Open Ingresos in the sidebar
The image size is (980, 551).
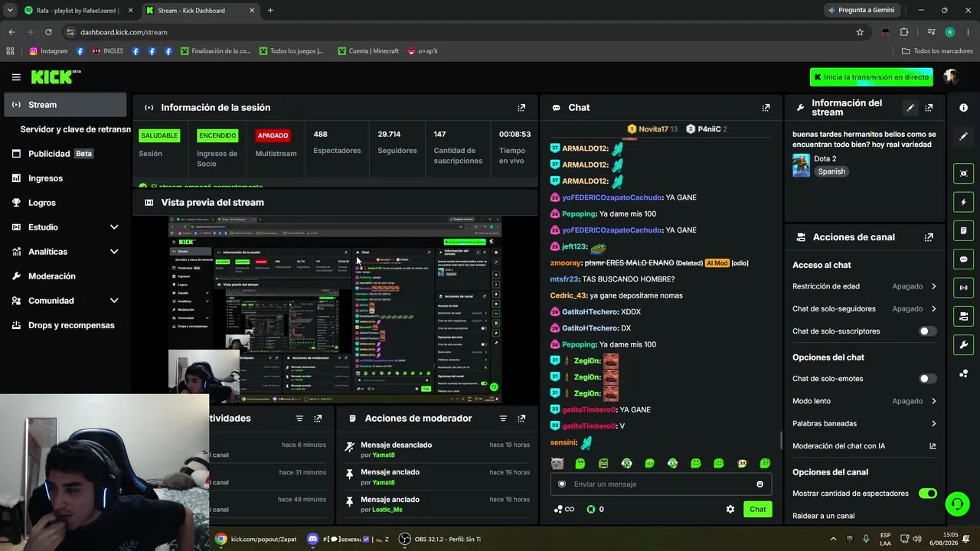click(x=66, y=178)
